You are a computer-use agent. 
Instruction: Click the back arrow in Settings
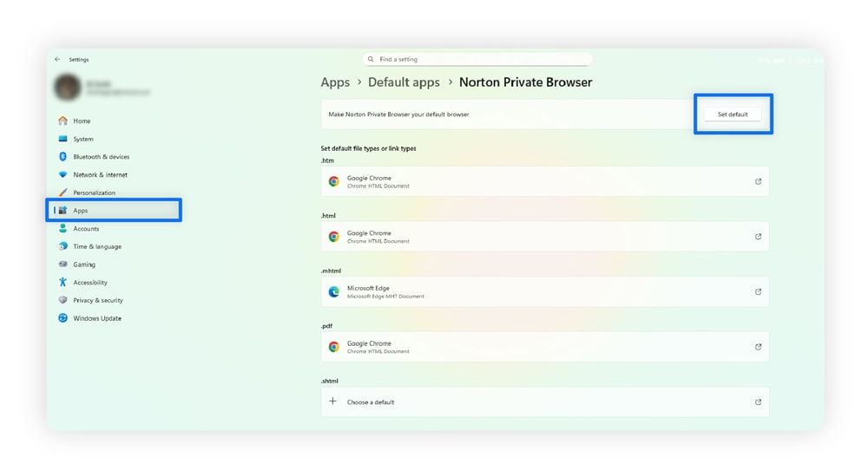tap(57, 60)
